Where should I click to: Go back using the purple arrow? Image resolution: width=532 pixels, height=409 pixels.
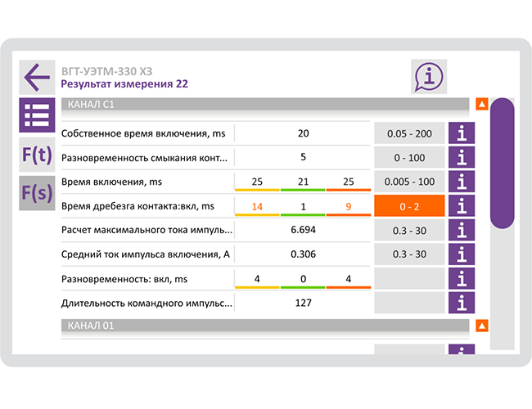pyautogui.click(x=37, y=78)
